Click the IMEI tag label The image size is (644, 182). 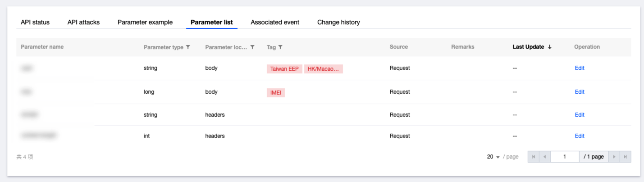tap(276, 93)
